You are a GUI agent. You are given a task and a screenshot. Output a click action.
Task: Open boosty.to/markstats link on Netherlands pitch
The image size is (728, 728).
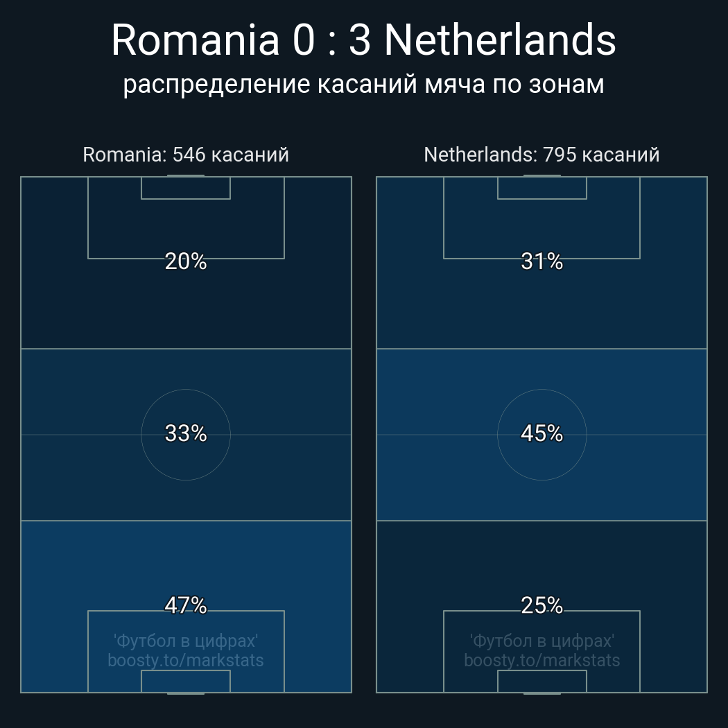[541, 660]
